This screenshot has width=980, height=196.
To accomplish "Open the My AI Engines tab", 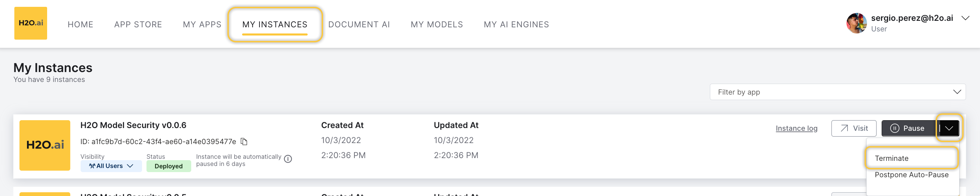I will pyautogui.click(x=516, y=24).
